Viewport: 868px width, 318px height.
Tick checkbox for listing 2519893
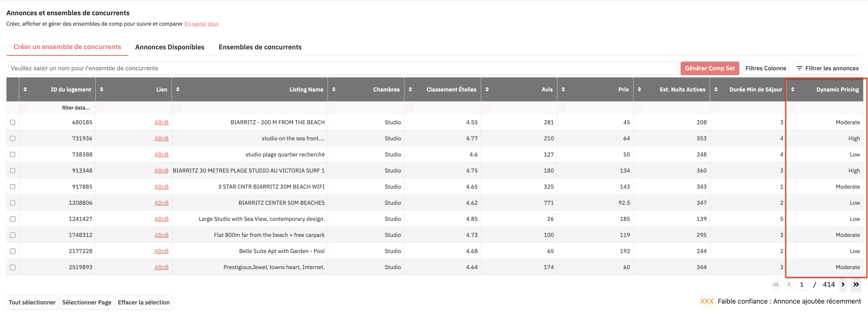pyautogui.click(x=13, y=267)
